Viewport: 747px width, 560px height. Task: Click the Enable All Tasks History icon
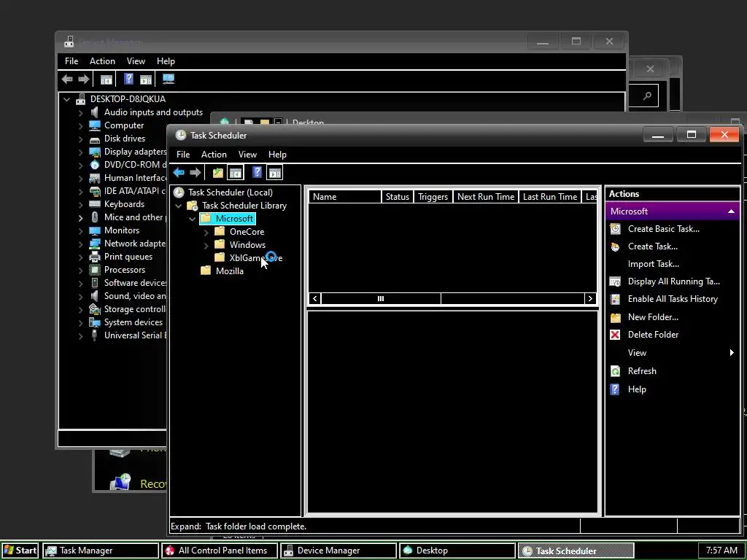(x=615, y=299)
